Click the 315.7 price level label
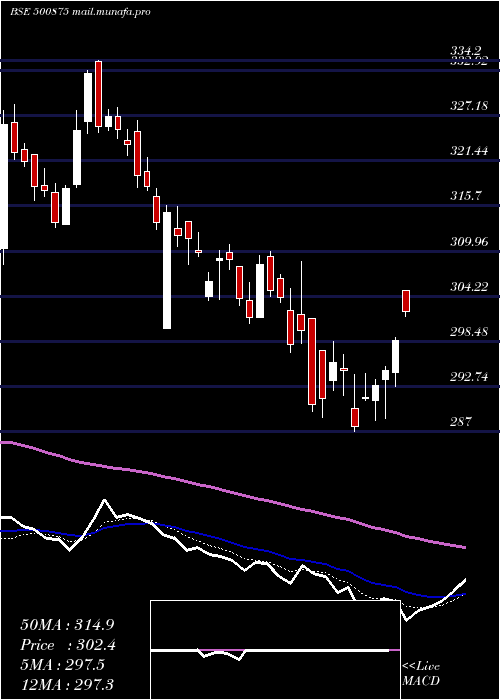 [466, 196]
